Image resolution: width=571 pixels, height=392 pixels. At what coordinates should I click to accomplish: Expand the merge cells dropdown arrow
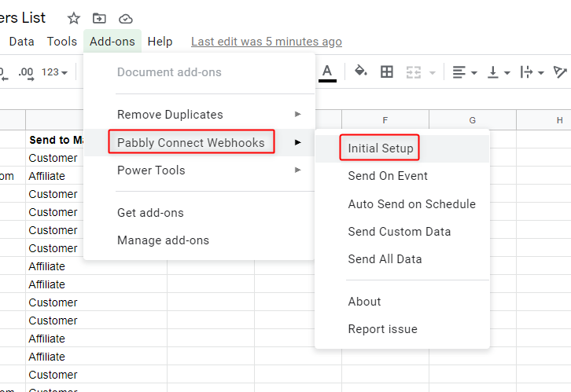coord(433,73)
